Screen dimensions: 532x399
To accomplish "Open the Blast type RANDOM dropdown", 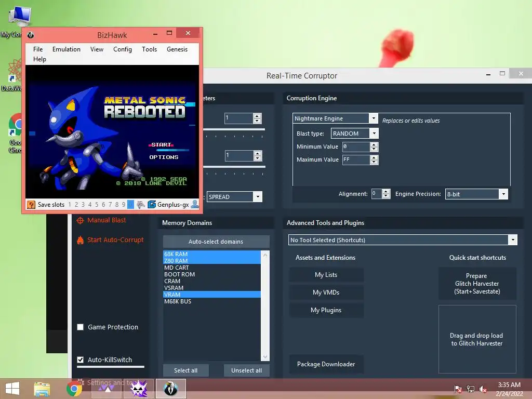I will coord(374,134).
